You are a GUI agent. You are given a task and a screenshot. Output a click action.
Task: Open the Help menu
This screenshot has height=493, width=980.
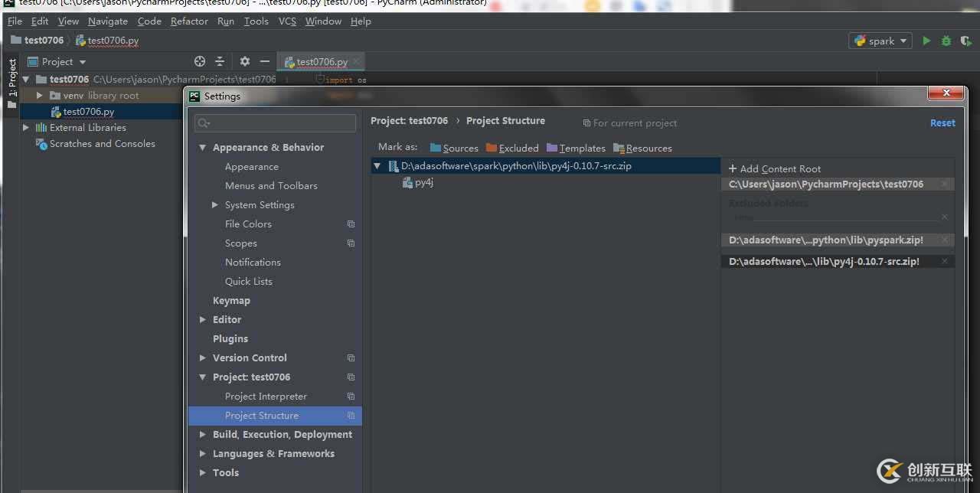(361, 21)
